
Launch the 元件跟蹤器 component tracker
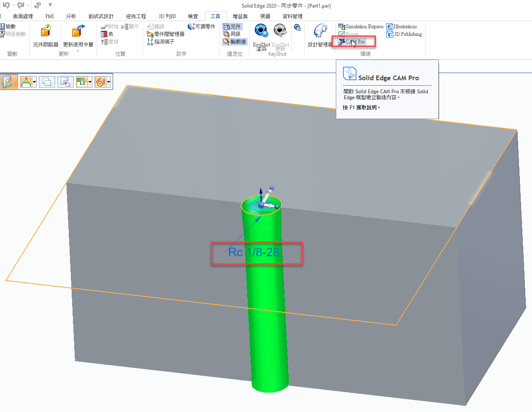46,35
